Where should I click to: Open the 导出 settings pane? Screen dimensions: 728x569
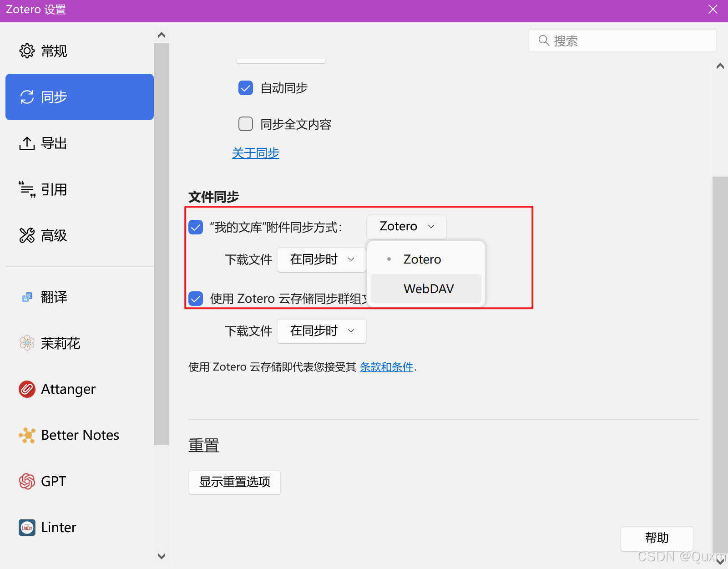[x=80, y=143]
